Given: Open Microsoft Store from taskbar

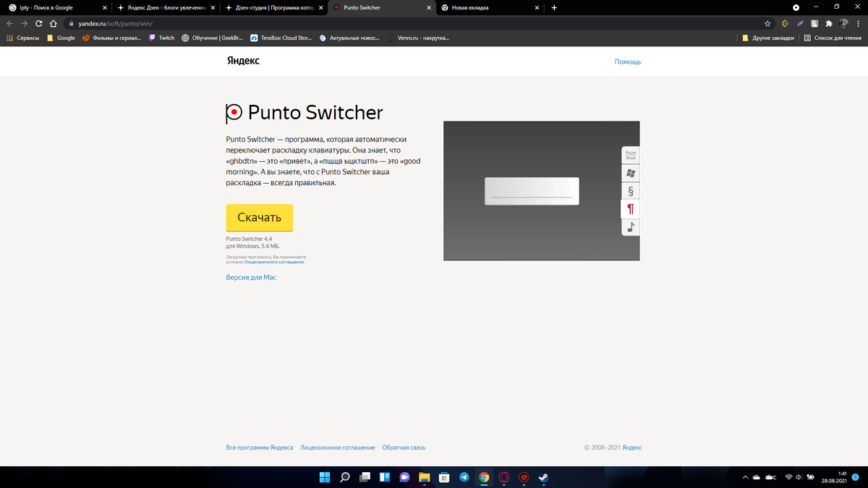Looking at the screenshot, I should click(444, 477).
